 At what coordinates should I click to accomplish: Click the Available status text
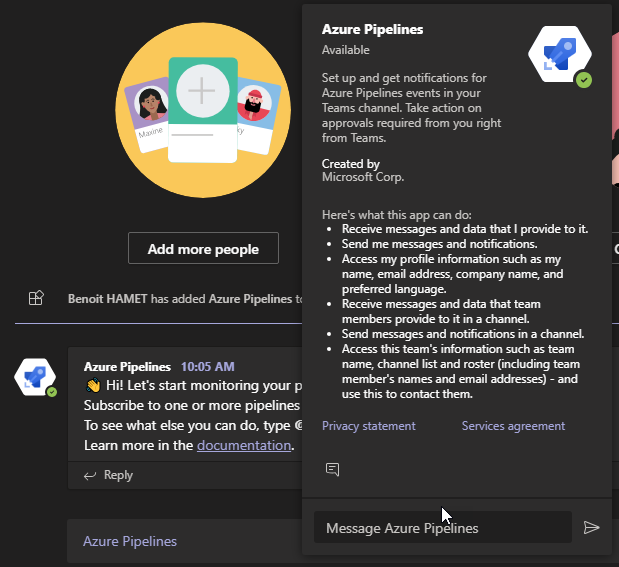tap(345, 50)
